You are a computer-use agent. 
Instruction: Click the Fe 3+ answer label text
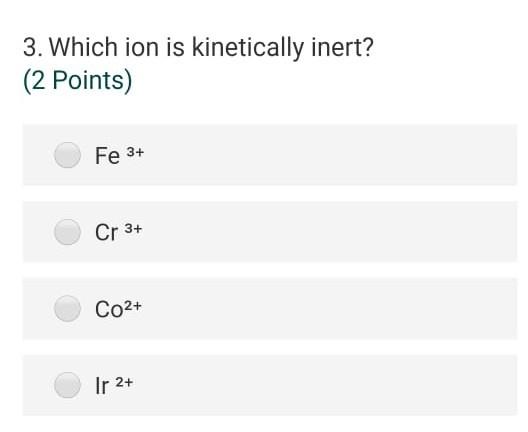[120, 155]
